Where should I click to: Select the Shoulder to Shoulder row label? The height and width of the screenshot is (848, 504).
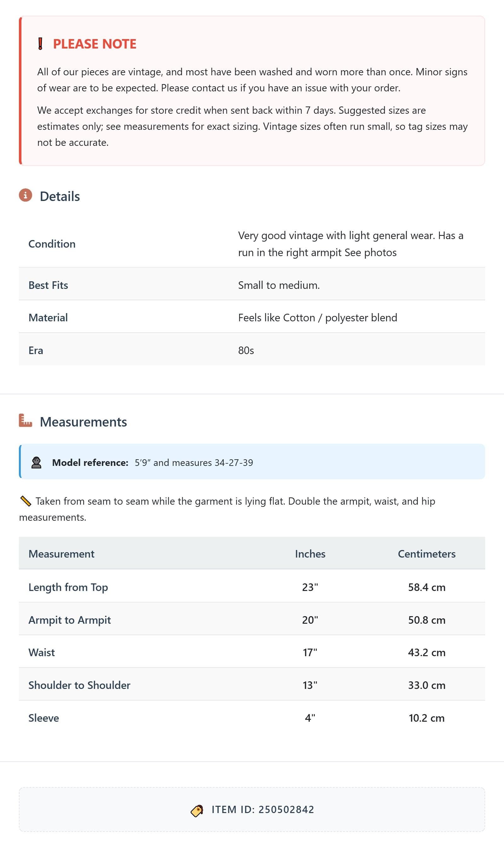[79, 685]
